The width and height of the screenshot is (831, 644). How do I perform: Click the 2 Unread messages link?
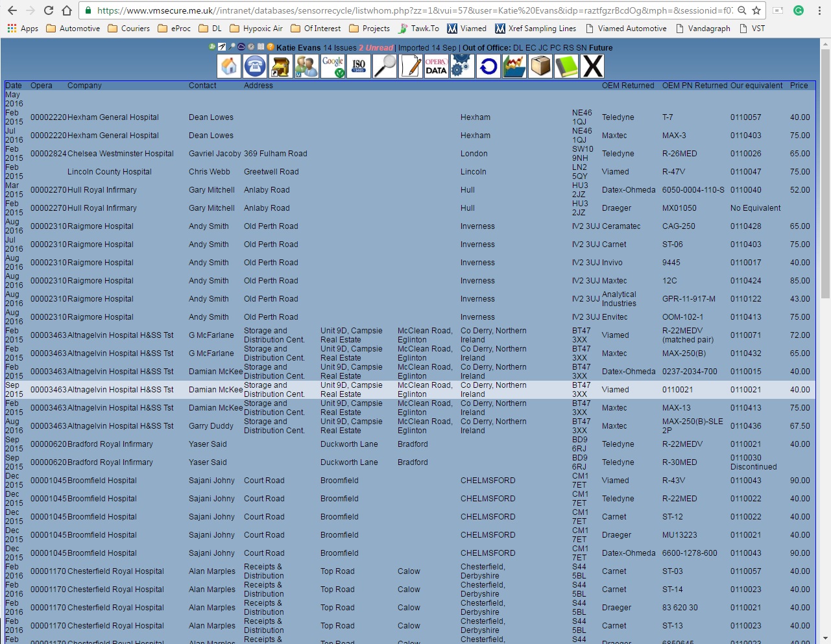pos(376,48)
